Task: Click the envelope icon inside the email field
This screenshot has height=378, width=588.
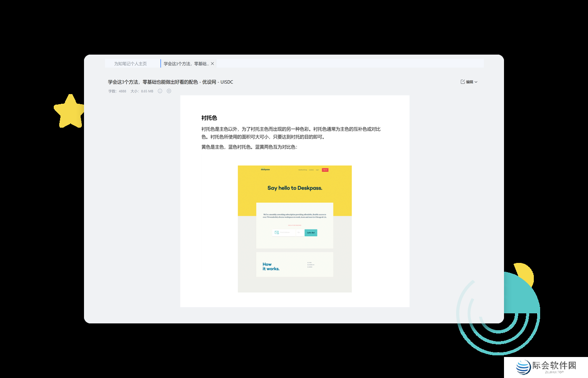Action: coord(277,232)
